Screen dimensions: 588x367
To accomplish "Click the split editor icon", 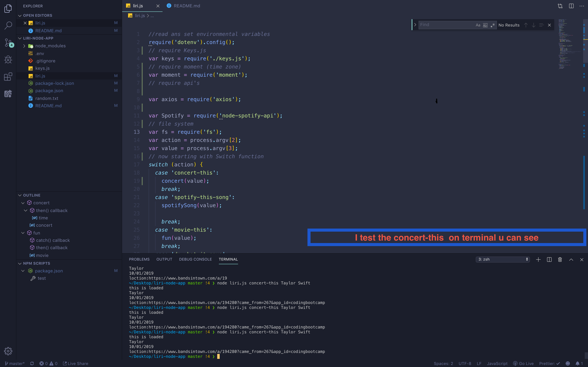I will coord(571,6).
